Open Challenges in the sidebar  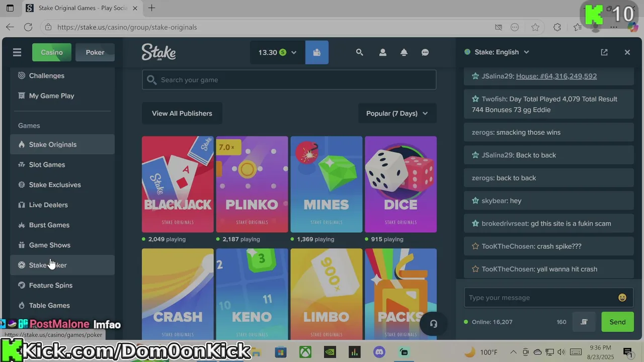click(x=62, y=75)
